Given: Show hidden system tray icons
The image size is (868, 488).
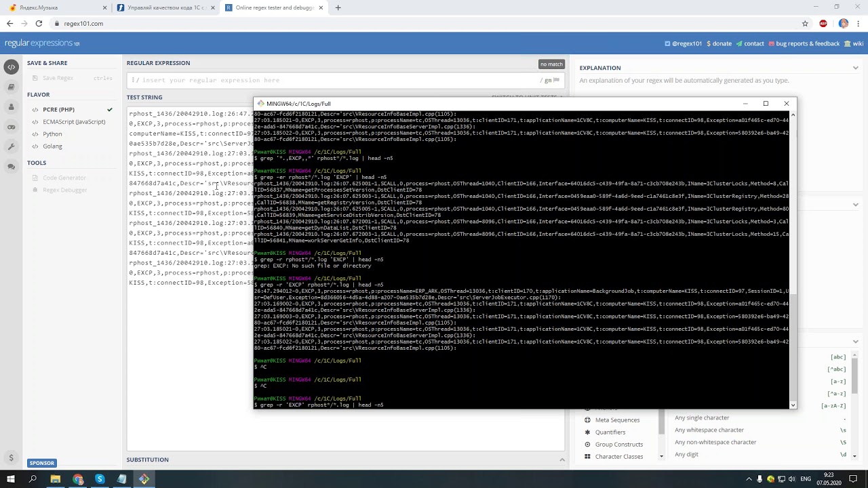Looking at the screenshot, I should click(747, 479).
